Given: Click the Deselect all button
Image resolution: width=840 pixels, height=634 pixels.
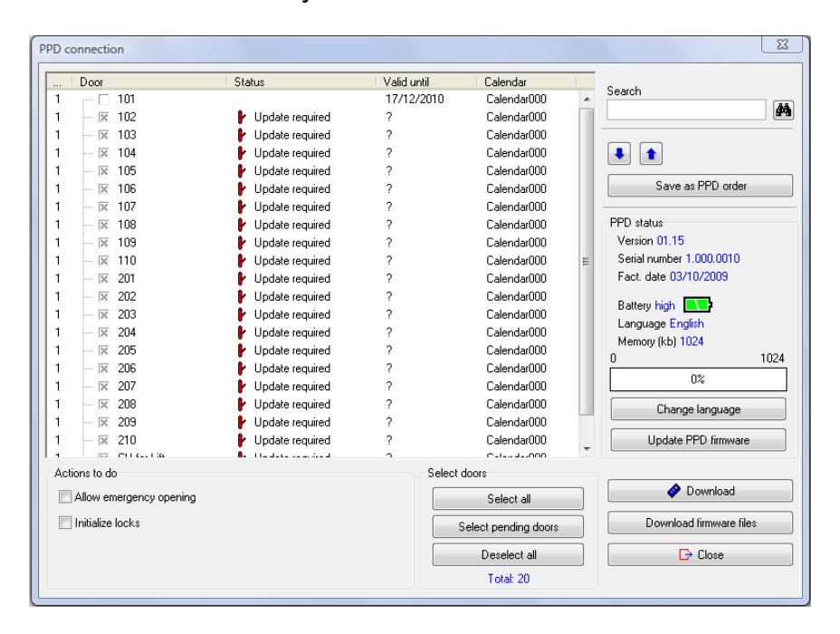Looking at the screenshot, I should (x=508, y=554).
